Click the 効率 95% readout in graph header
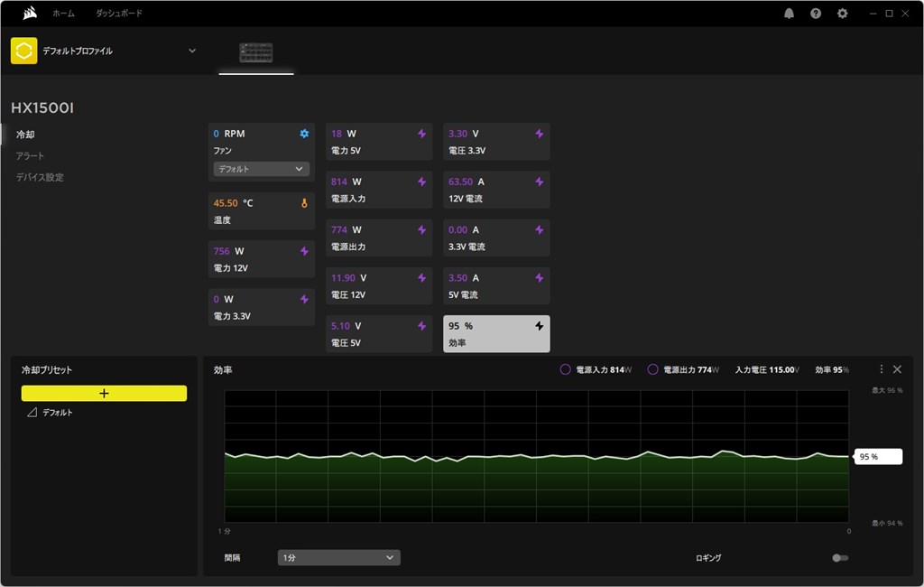 tap(832, 370)
